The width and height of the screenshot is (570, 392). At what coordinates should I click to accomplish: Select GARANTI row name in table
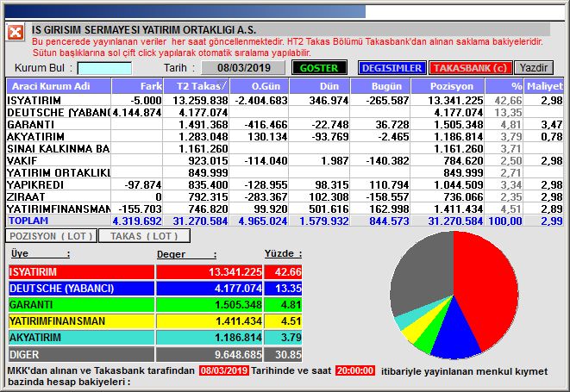(31, 125)
